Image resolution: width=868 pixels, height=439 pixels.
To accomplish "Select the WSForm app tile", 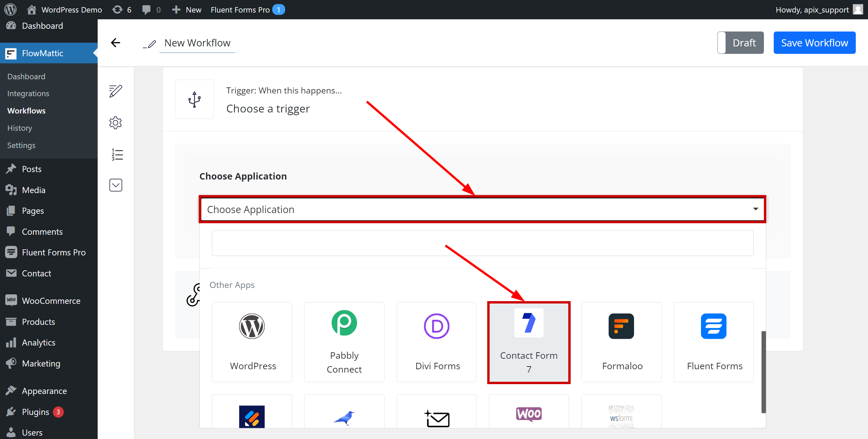I will coord(621,411).
